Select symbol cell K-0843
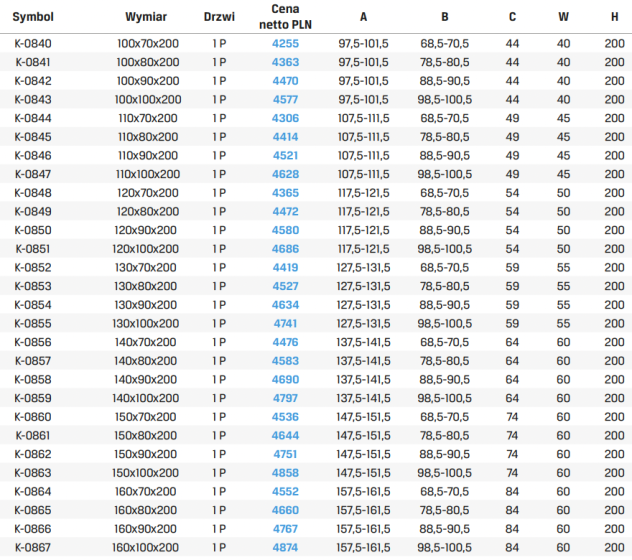 pyautogui.click(x=33, y=100)
